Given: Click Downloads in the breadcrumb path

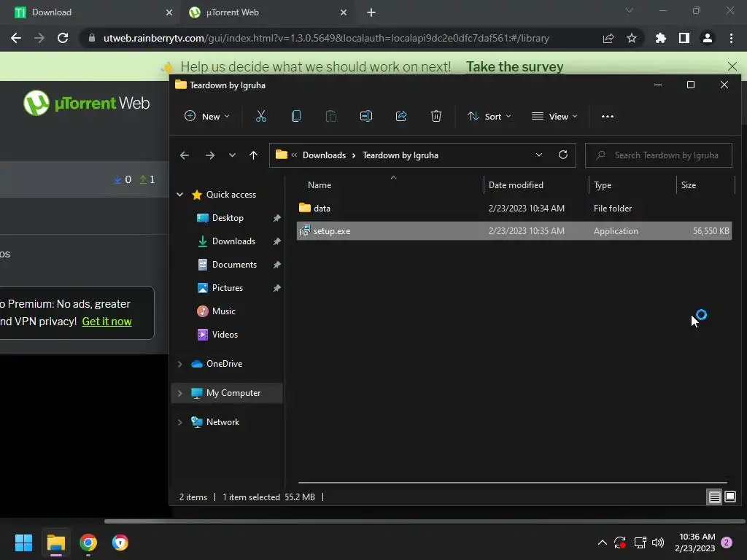Looking at the screenshot, I should point(324,155).
